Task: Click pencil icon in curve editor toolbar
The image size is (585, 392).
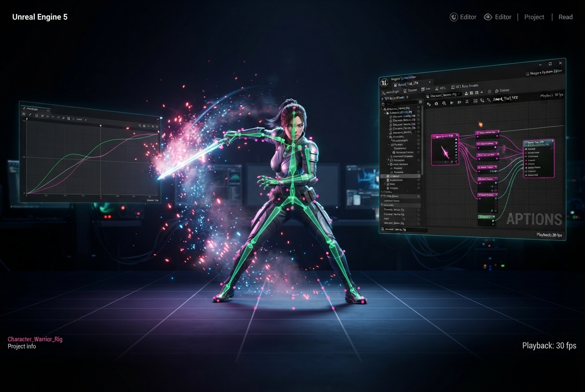Action: point(30,114)
